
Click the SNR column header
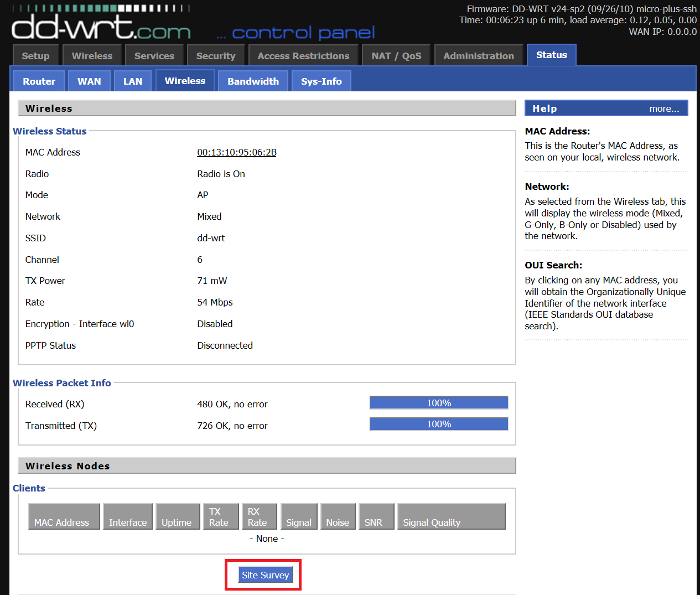pos(376,516)
